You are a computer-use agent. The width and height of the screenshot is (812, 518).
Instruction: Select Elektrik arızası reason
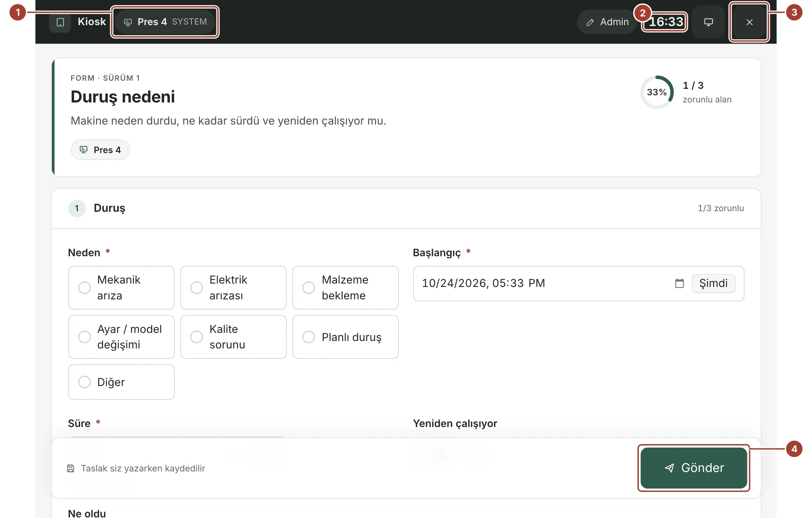[233, 288]
